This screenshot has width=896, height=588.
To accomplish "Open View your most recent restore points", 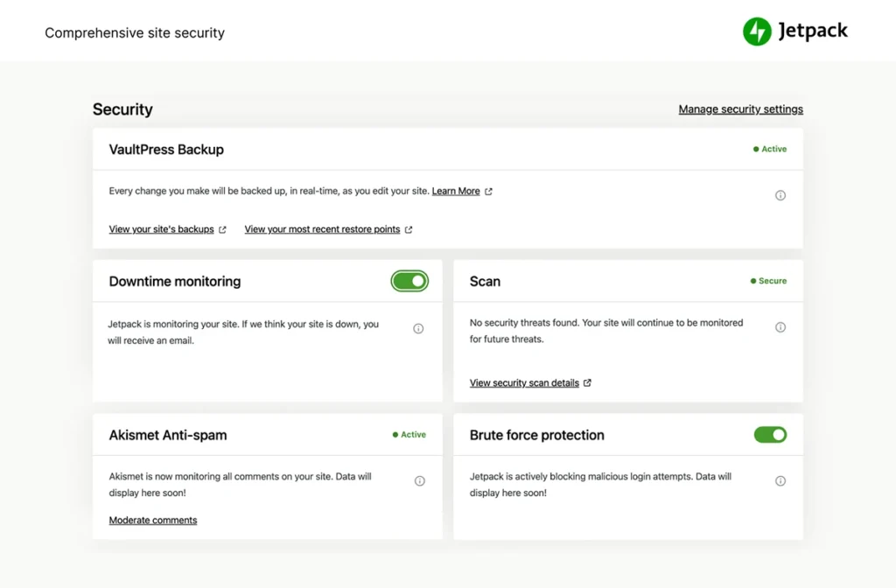I will (322, 229).
